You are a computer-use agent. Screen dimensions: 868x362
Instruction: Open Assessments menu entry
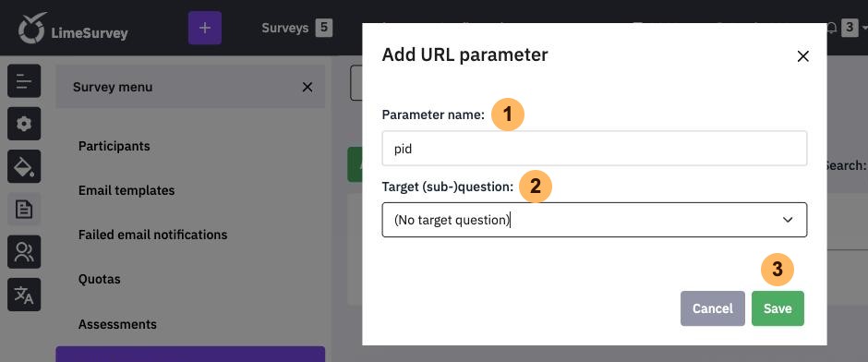pyautogui.click(x=117, y=324)
